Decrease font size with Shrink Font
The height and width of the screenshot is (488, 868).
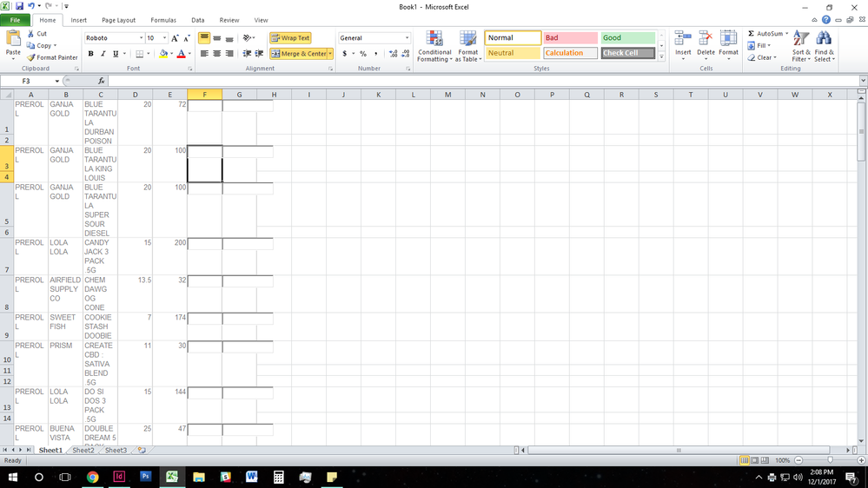coord(187,38)
